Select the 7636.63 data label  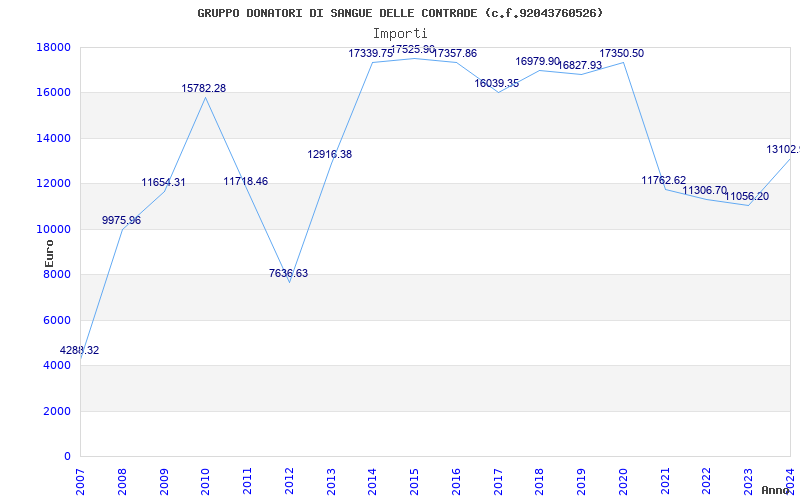289,274
